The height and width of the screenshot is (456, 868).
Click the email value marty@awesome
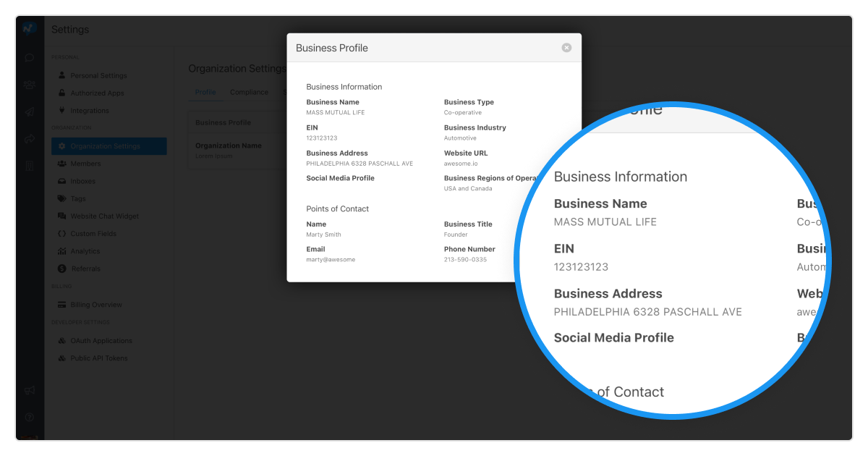[x=331, y=260]
